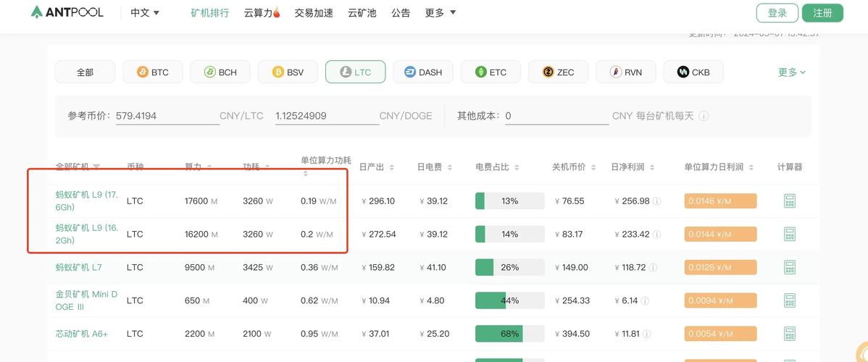The width and height of the screenshot is (868, 362).
Task: Sort table by 单位算力功耗 column
Action: [x=306, y=174]
